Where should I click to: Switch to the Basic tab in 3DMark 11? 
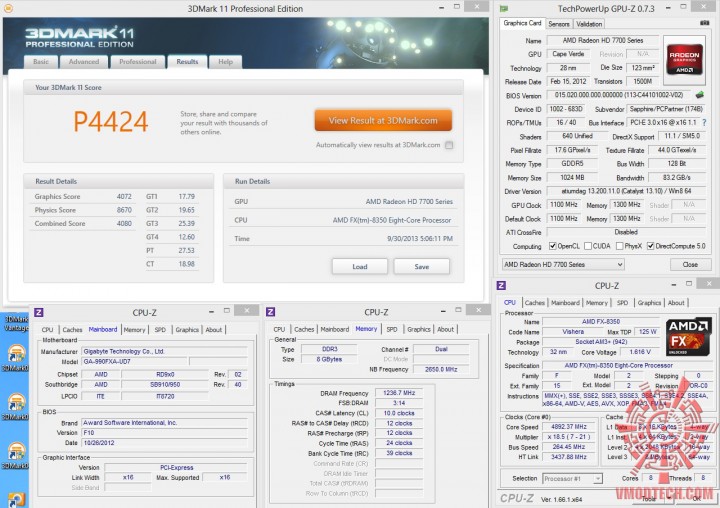point(41,62)
